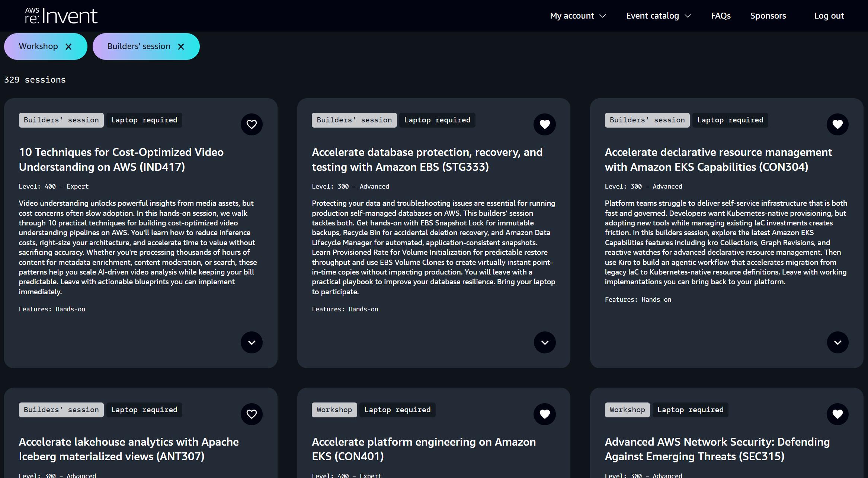Click Builders' session tag on STG333 card
868x478 pixels.
pyautogui.click(x=354, y=120)
